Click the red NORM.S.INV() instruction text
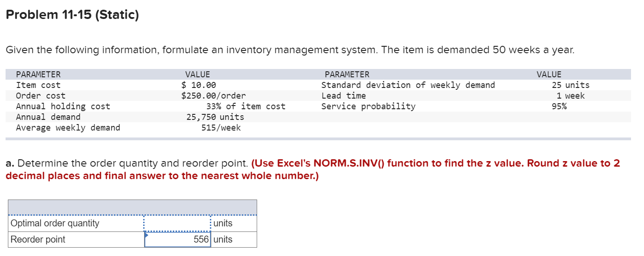 click(x=313, y=169)
